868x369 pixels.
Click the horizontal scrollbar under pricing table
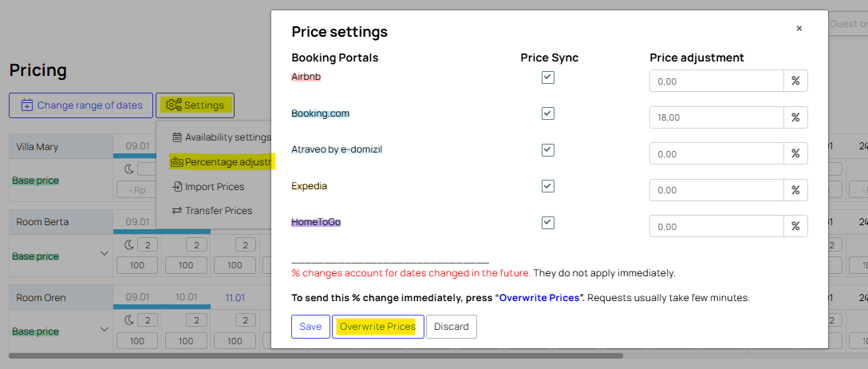(x=316, y=355)
